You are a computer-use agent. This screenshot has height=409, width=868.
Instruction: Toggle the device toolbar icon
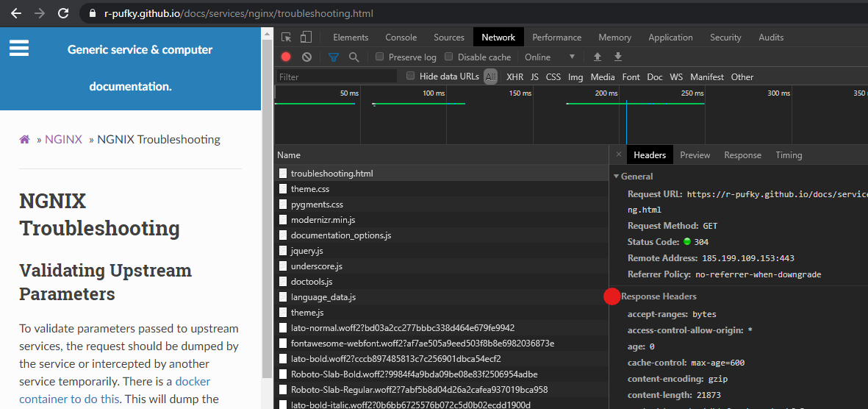(306, 38)
